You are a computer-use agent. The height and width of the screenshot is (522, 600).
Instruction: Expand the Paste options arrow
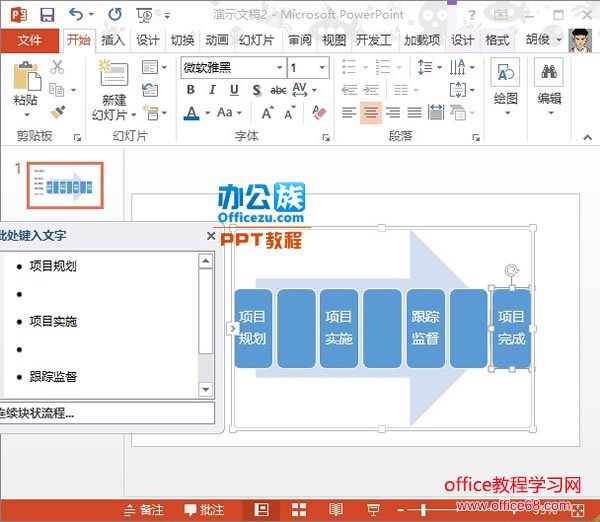26,115
